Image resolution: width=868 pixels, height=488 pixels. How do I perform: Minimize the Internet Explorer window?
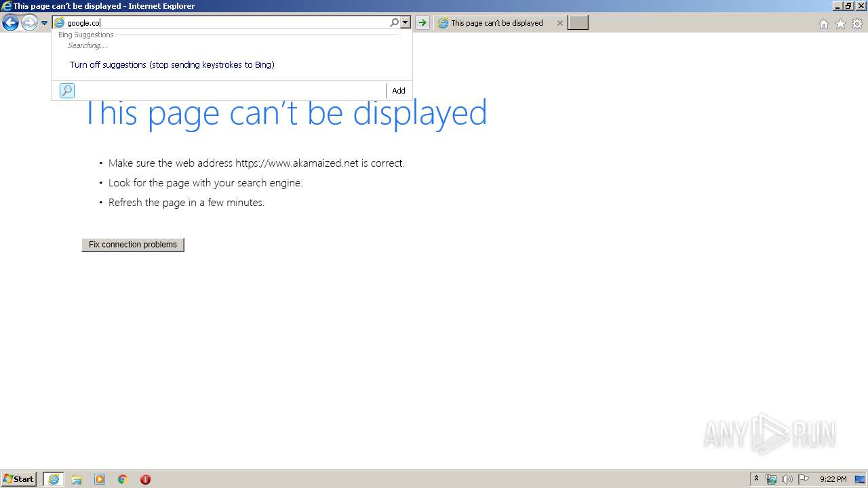pyautogui.click(x=837, y=6)
